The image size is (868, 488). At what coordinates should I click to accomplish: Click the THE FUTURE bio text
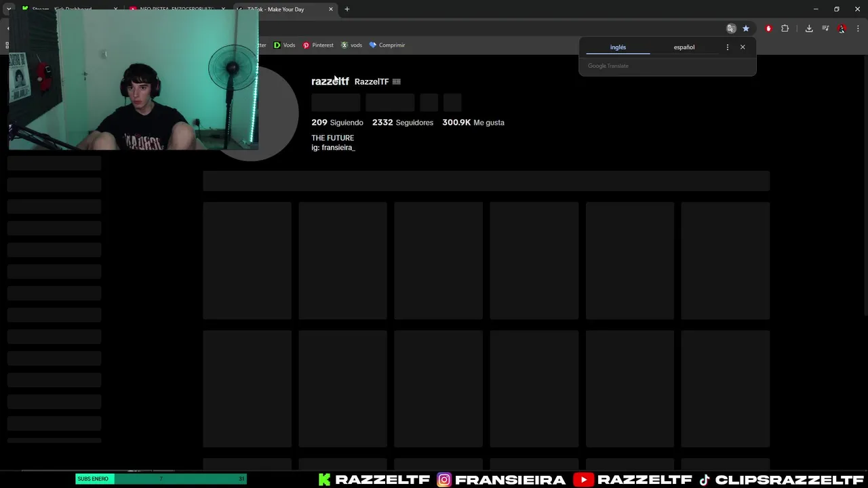click(332, 138)
